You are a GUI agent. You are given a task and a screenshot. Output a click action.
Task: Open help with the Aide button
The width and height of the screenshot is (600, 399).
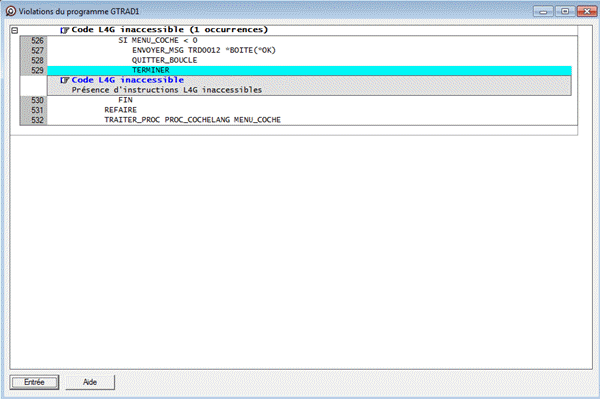90,382
